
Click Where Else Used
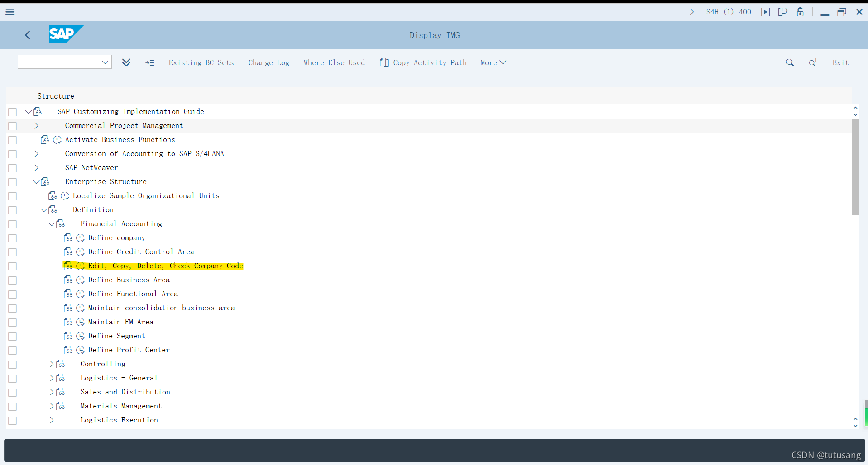click(334, 62)
